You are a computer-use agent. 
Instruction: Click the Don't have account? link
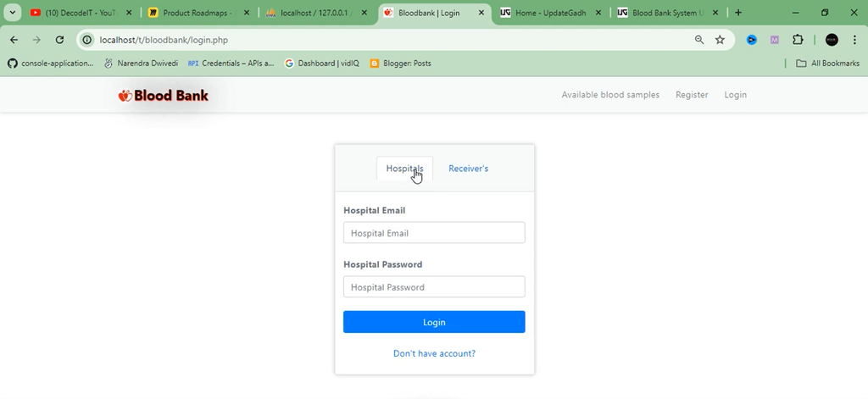[x=434, y=353]
